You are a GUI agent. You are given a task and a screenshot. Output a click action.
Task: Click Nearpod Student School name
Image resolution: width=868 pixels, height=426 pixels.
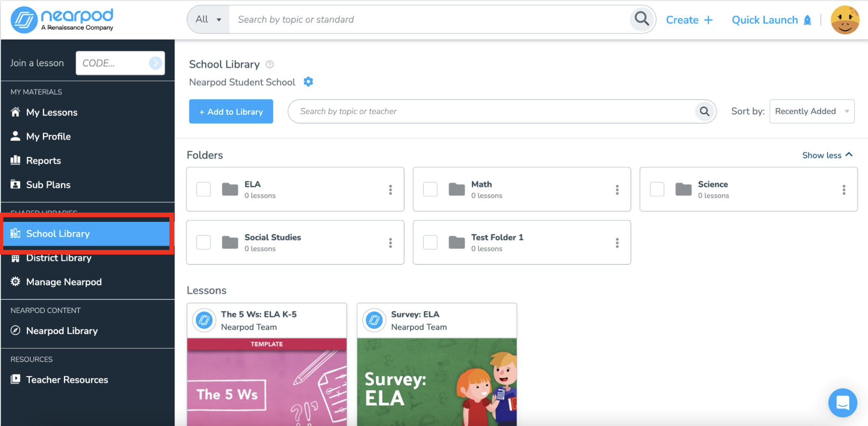pos(242,82)
